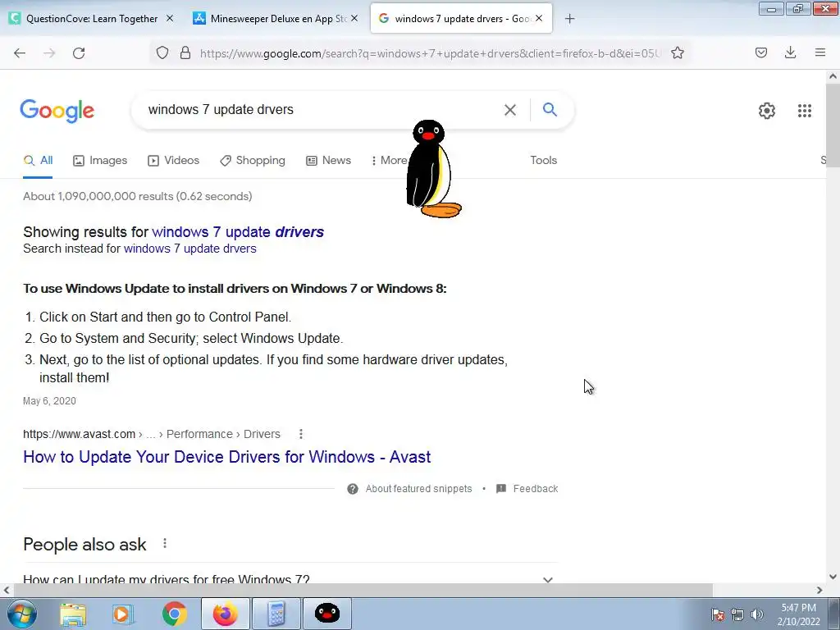The height and width of the screenshot is (630, 840).
Task: Open the Firefox hamburger application menu
Action: [820, 52]
